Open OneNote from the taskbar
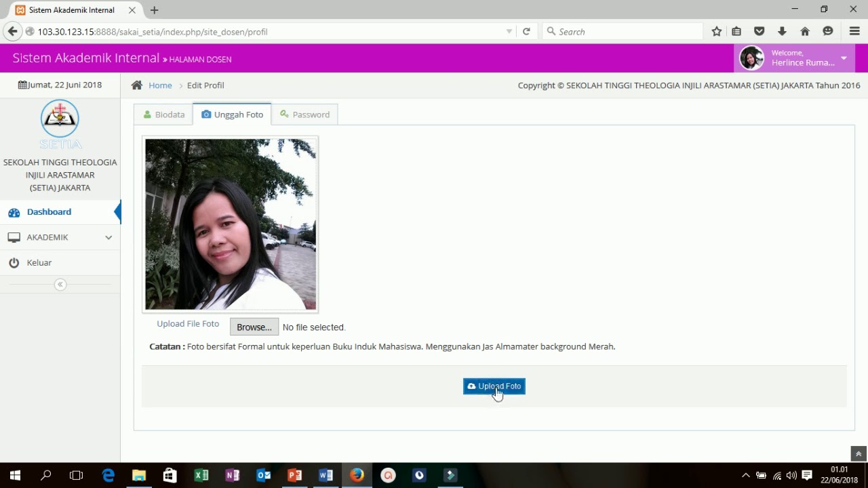The height and width of the screenshot is (488, 868). pyautogui.click(x=233, y=475)
